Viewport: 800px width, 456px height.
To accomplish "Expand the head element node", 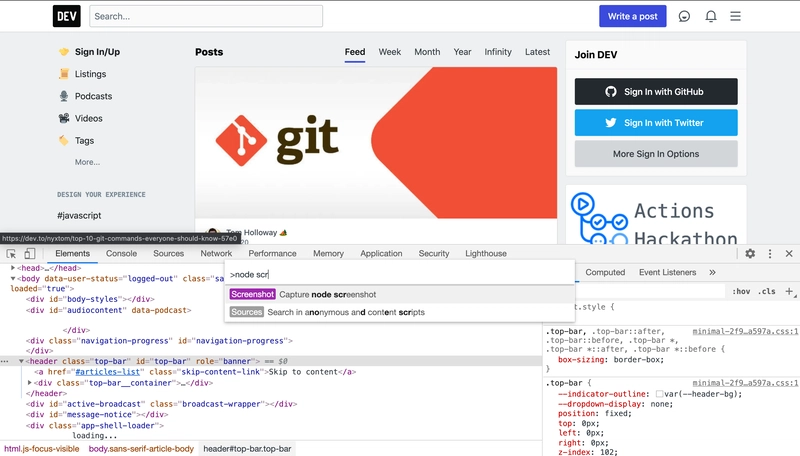I will coord(13,268).
